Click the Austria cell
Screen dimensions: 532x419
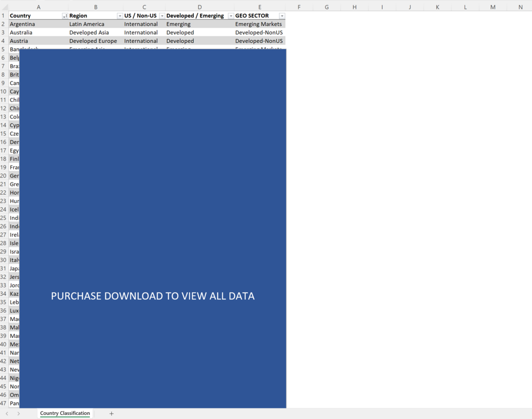coord(38,41)
